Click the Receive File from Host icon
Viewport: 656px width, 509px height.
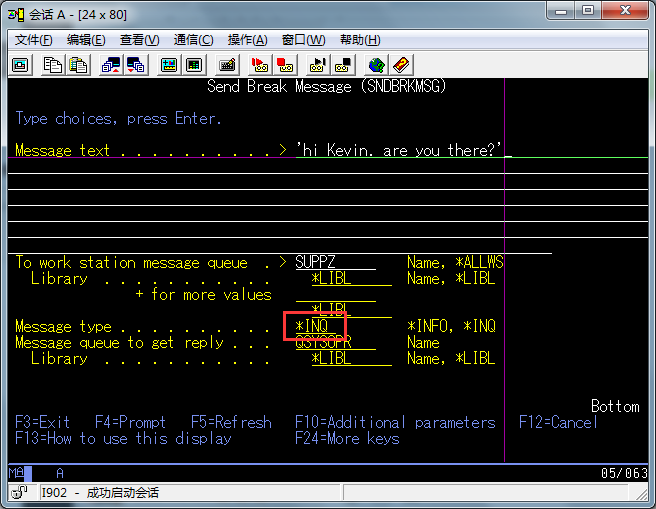click(x=136, y=65)
